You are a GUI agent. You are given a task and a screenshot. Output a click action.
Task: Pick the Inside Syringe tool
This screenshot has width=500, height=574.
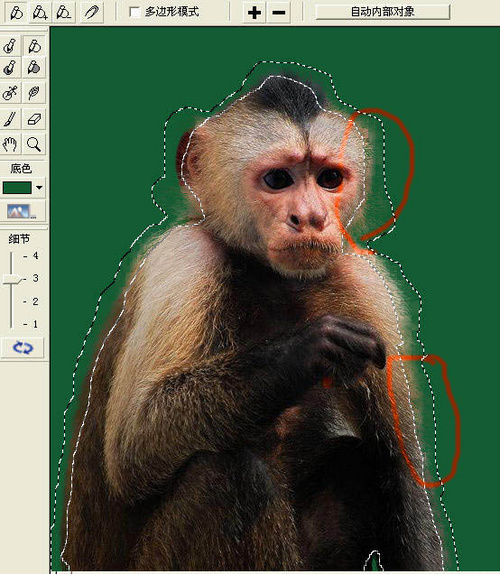pyautogui.click(x=10, y=93)
